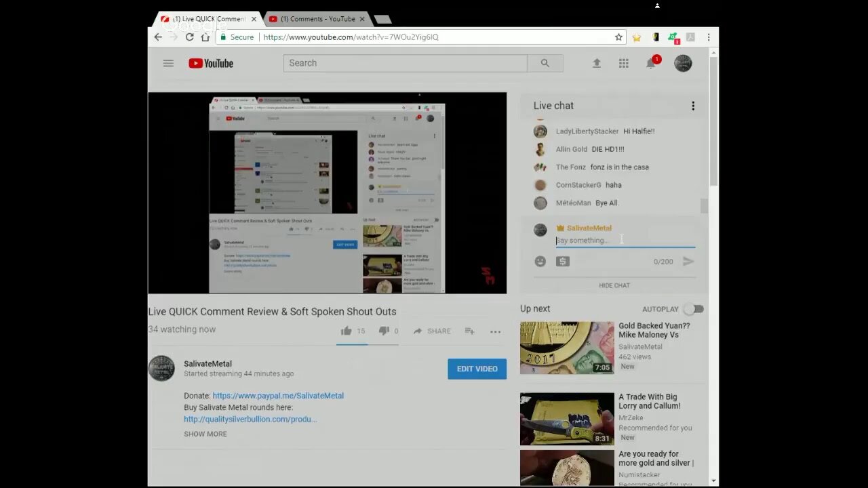Open the Super Chat dollar icon
The image size is (868, 488).
tap(563, 261)
